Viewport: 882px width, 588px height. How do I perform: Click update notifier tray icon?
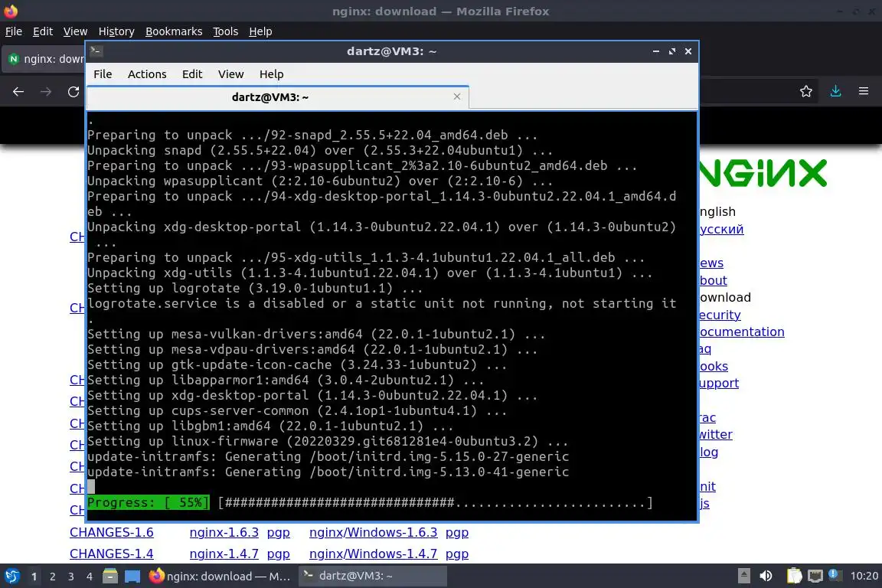click(x=835, y=575)
